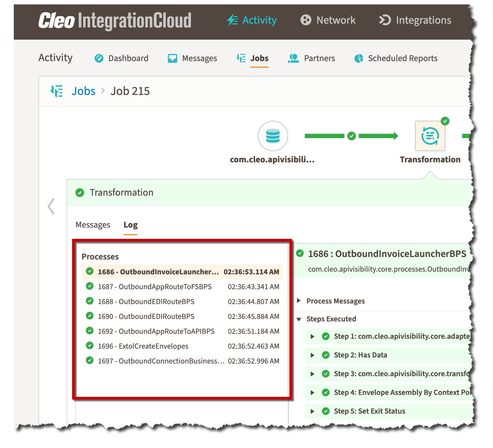Click the Integrations arrow icon
This screenshot has height=448, width=493.
(x=385, y=20)
